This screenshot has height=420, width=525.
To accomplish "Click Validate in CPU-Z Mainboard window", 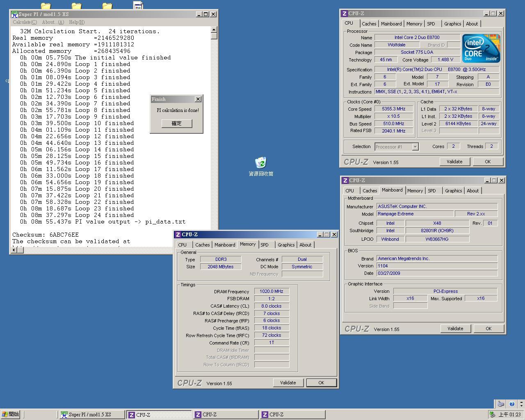I will (x=455, y=329).
